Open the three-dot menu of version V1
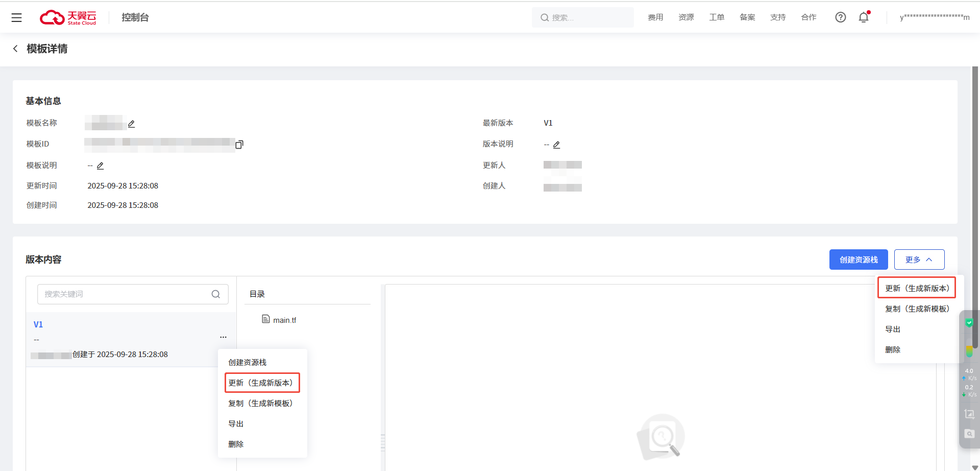Image resolution: width=980 pixels, height=471 pixels. point(223,337)
